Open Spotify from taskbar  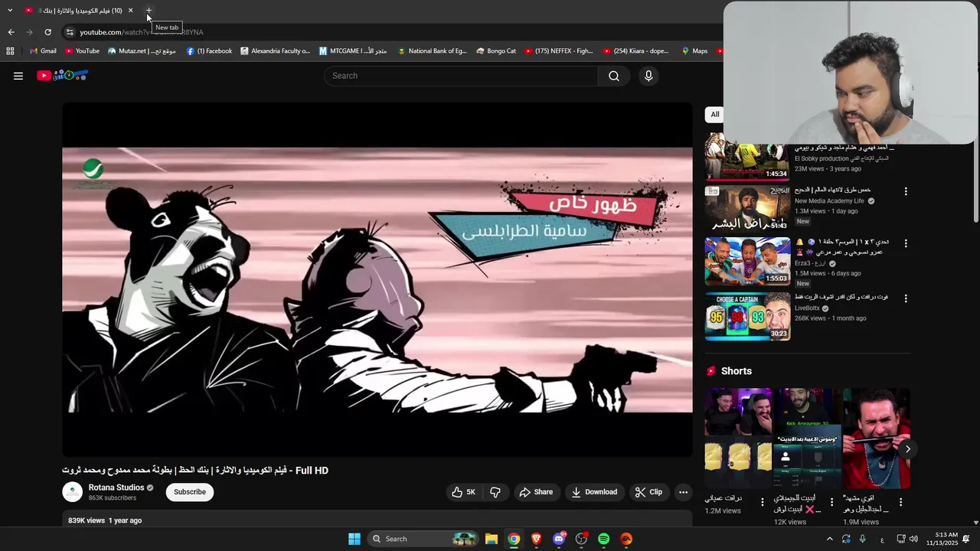click(x=604, y=539)
